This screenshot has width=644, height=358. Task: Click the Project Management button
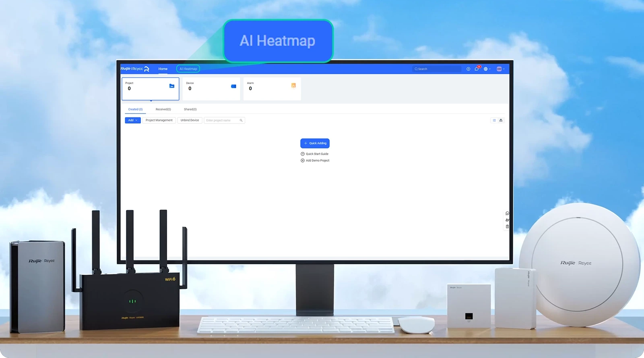(x=159, y=120)
